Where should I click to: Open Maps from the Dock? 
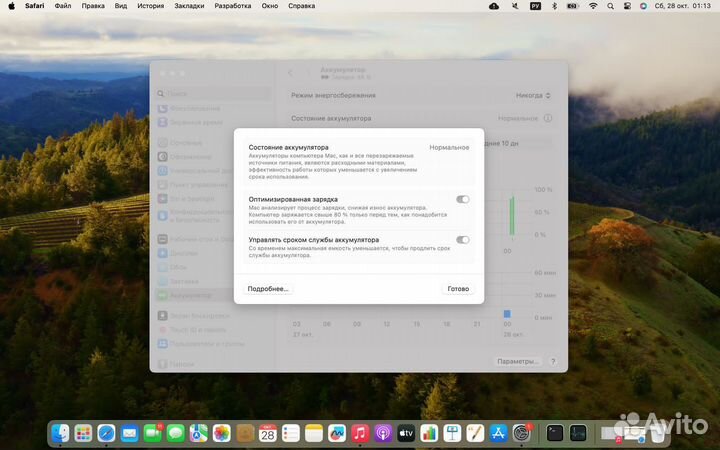198,433
